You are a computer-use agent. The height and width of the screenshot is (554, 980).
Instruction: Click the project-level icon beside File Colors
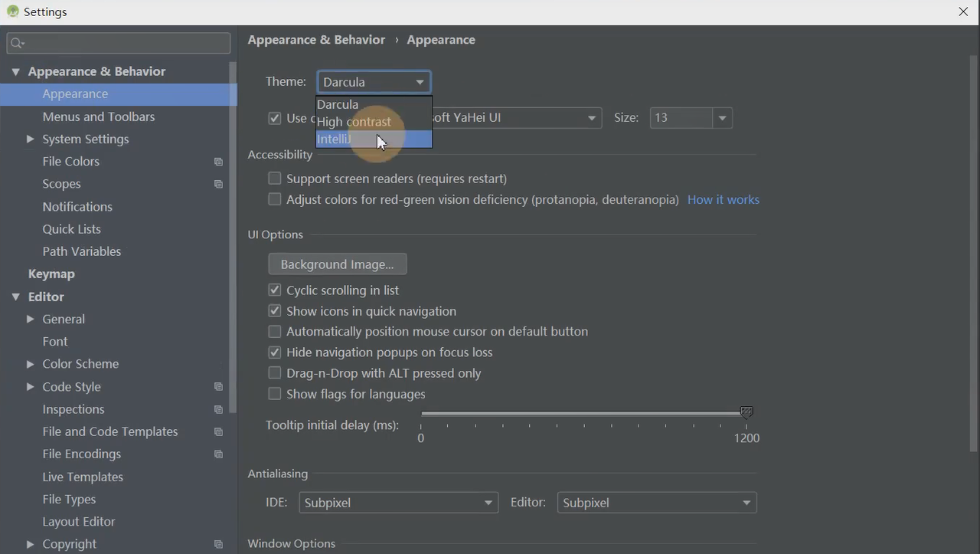coord(218,162)
